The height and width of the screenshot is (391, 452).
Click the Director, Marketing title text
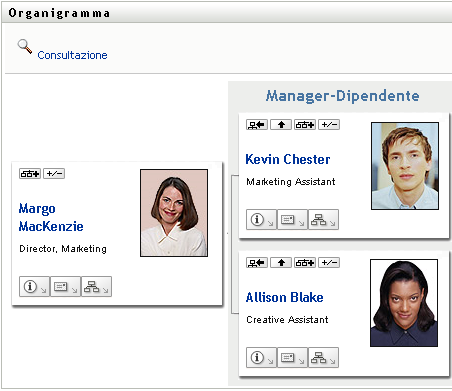pyautogui.click(x=63, y=249)
